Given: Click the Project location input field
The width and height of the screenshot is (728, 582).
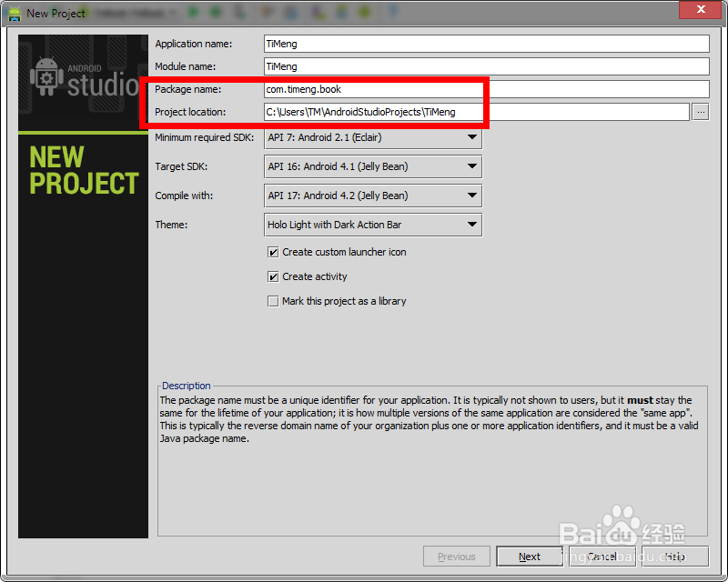Looking at the screenshot, I should 476,112.
